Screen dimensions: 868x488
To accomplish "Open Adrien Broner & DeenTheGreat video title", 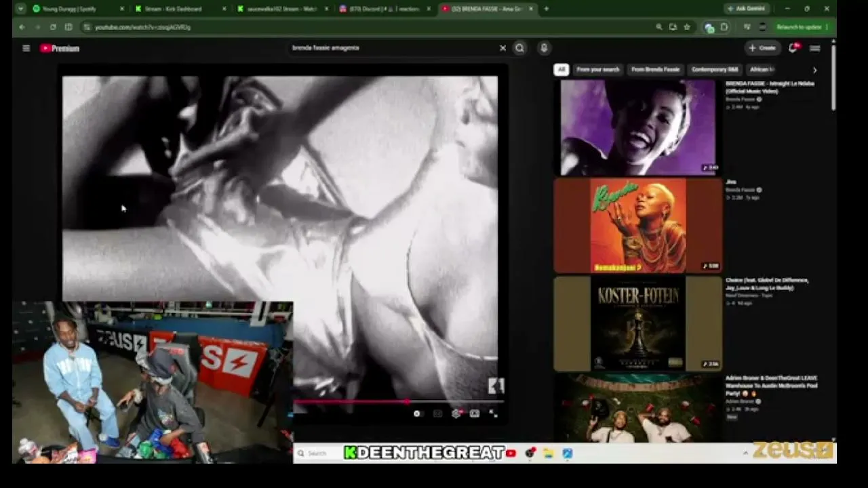I will pyautogui.click(x=771, y=386).
